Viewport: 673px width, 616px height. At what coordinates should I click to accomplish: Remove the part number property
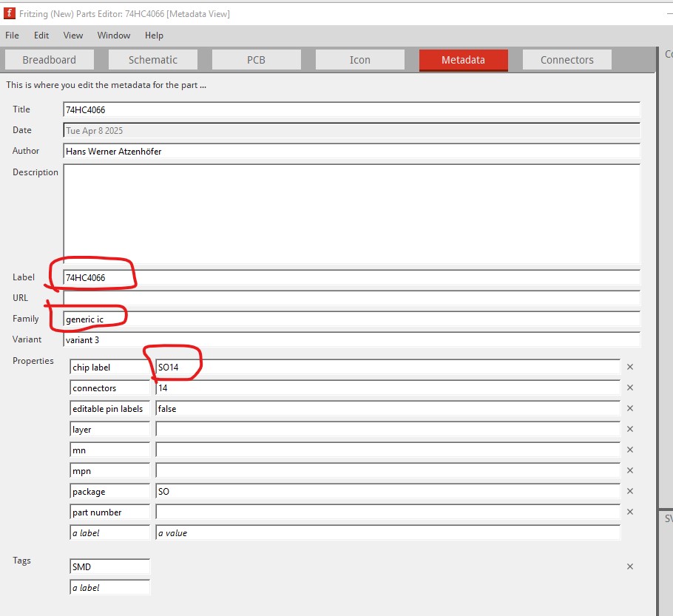click(629, 511)
